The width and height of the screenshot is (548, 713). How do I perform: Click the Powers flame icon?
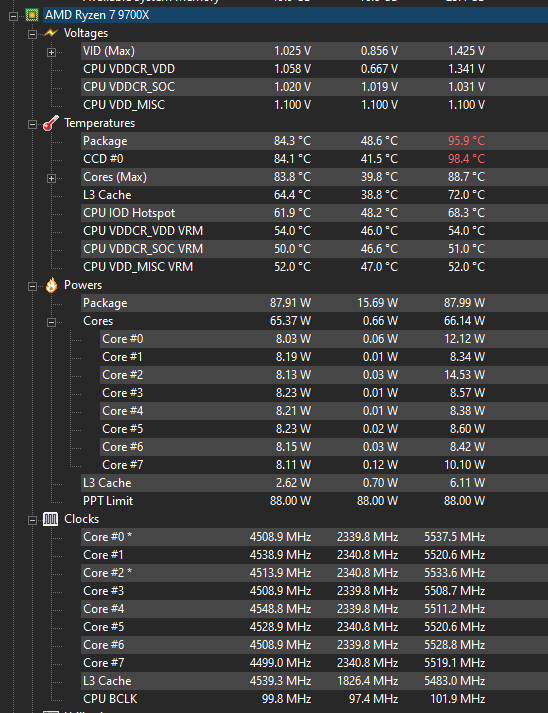(x=51, y=285)
